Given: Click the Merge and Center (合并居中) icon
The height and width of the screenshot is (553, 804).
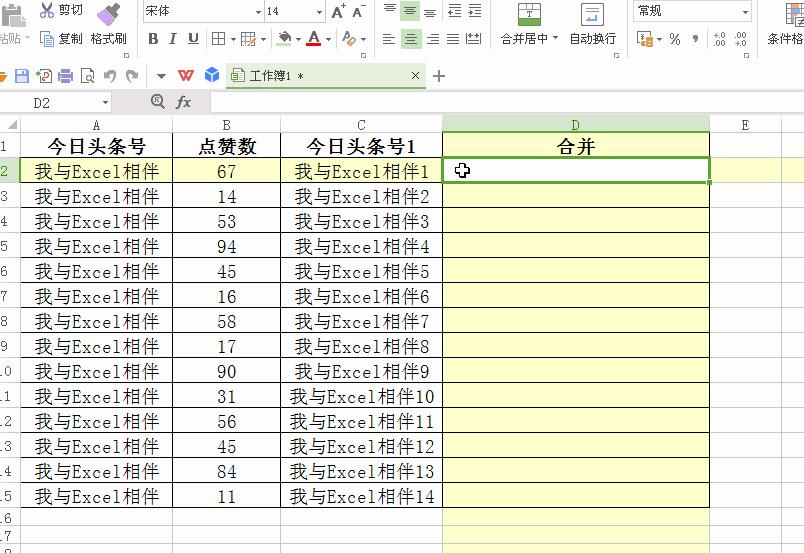Looking at the screenshot, I should [529, 14].
